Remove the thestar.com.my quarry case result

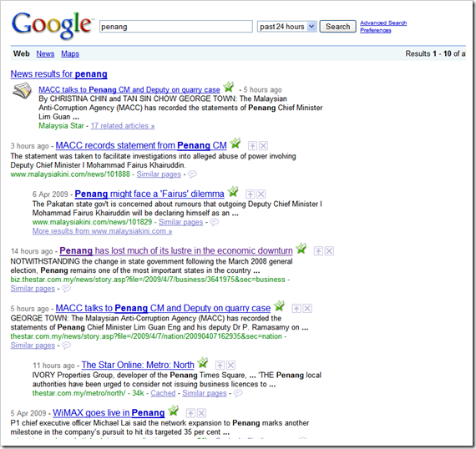pyautogui.click(x=307, y=309)
